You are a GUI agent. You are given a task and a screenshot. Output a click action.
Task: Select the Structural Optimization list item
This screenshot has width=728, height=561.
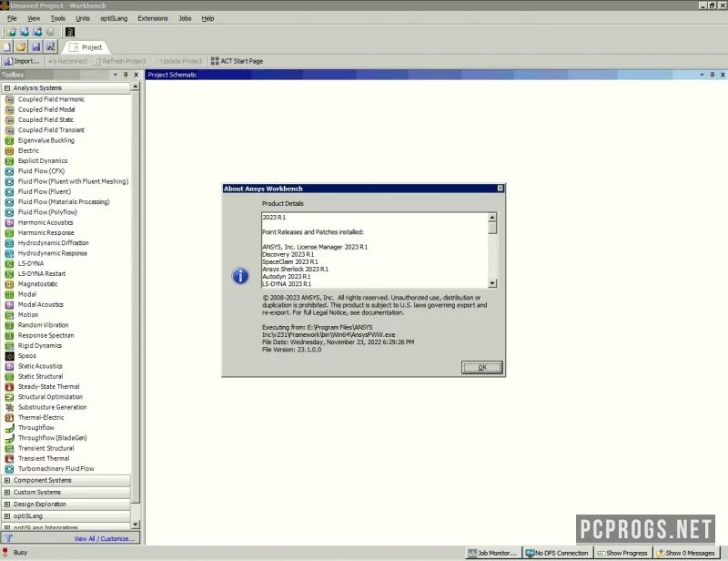pos(50,397)
